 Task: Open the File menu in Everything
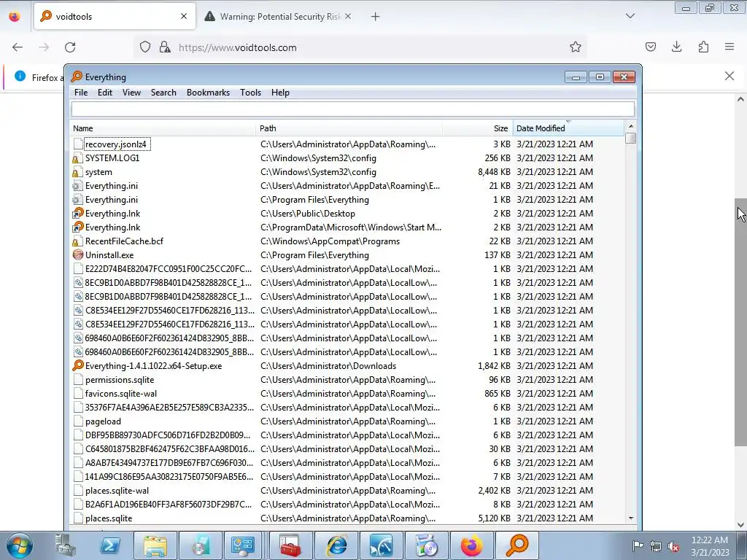click(x=80, y=93)
